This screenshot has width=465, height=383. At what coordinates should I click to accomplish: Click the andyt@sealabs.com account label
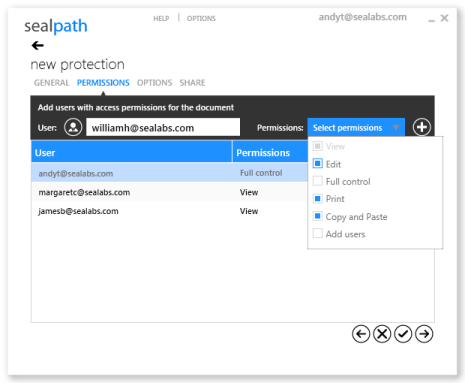tap(362, 17)
